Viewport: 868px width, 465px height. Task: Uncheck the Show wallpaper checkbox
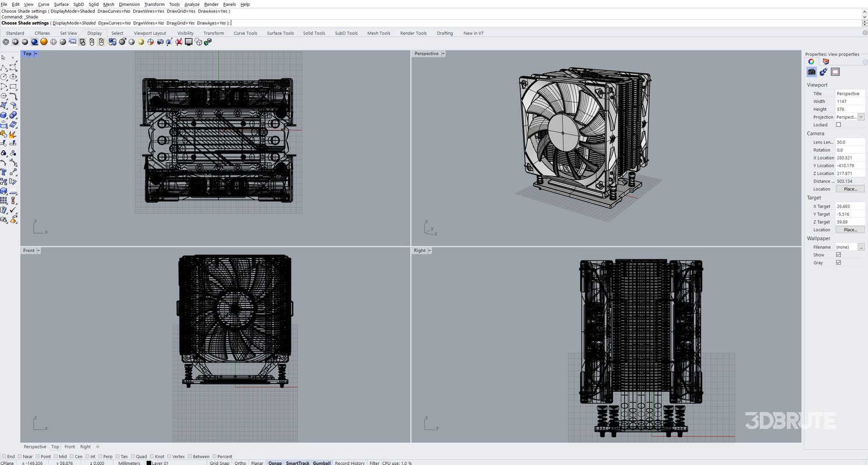pyautogui.click(x=838, y=255)
